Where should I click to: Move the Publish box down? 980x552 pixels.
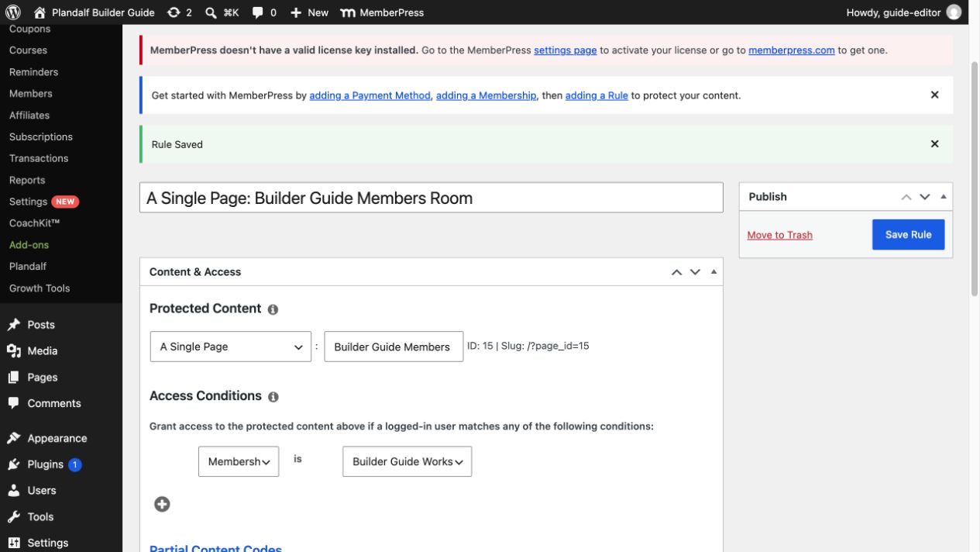pos(924,197)
